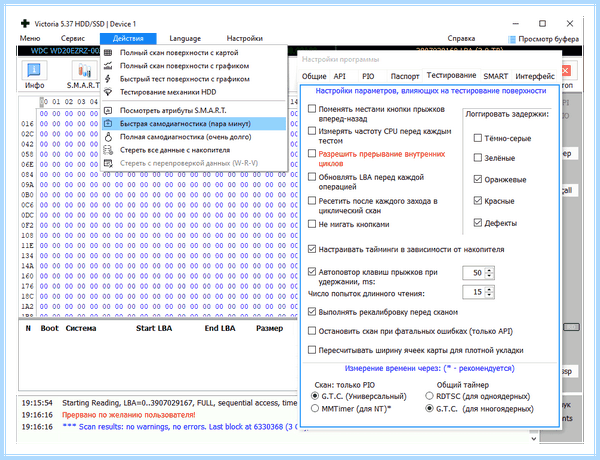
Task: Choose Быстрая самодиагностика (пара минут)
Action: 194,124
